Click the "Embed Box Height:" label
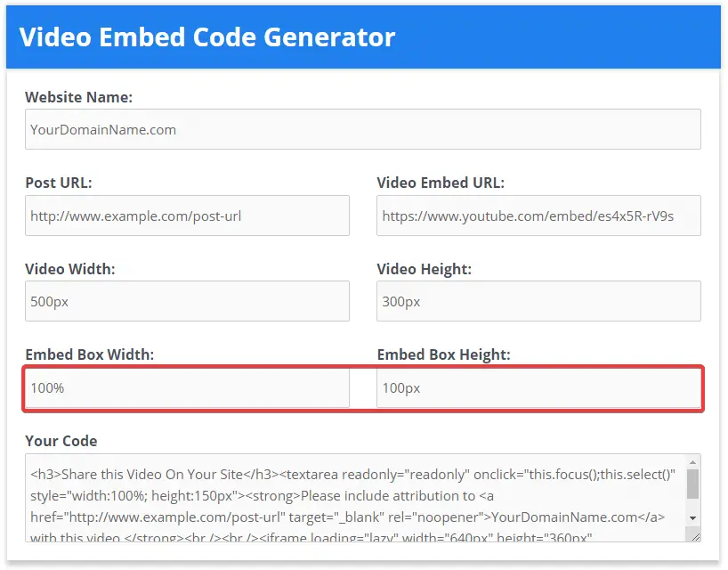728x570 pixels. [443, 354]
